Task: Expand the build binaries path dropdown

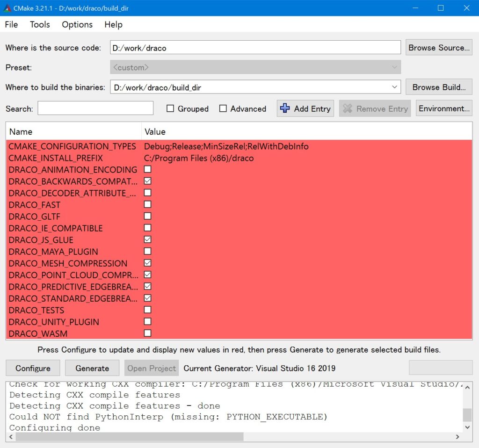Action: [x=394, y=87]
